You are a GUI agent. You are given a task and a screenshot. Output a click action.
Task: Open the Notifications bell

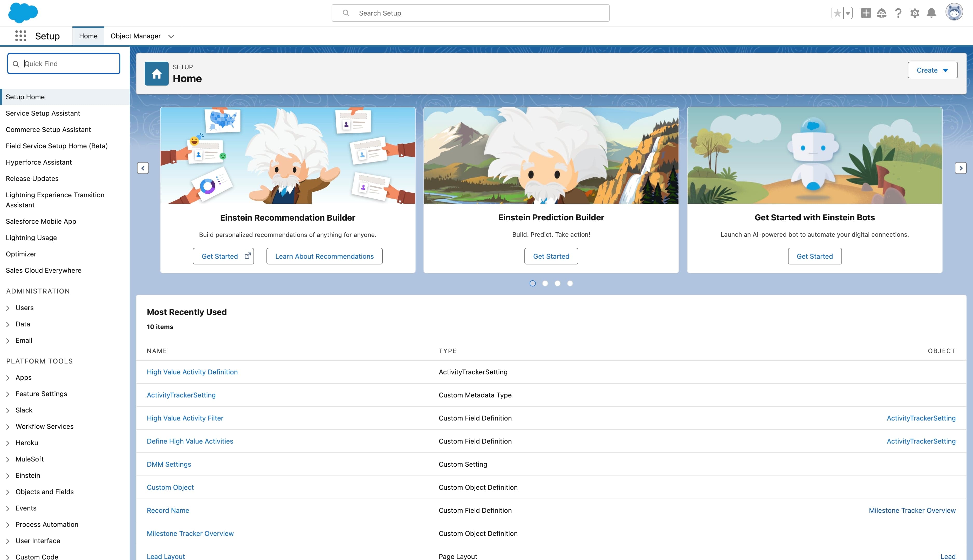(x=931, y=13)
